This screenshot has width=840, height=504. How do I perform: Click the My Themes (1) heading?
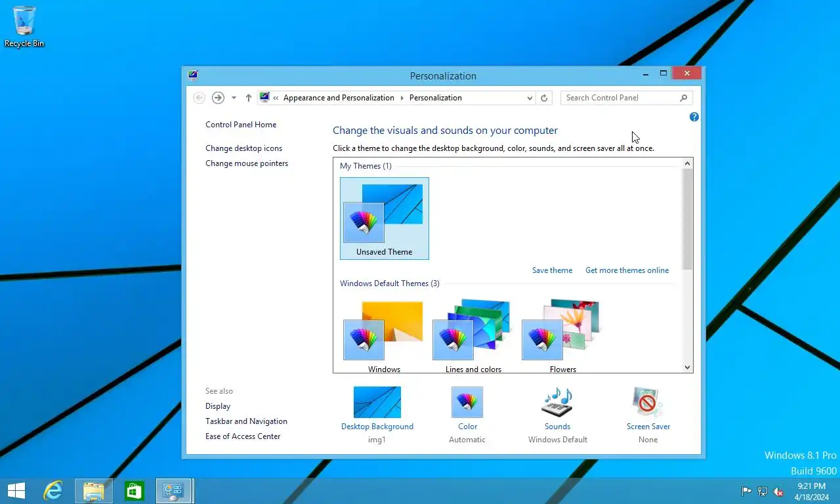point(366,166)
